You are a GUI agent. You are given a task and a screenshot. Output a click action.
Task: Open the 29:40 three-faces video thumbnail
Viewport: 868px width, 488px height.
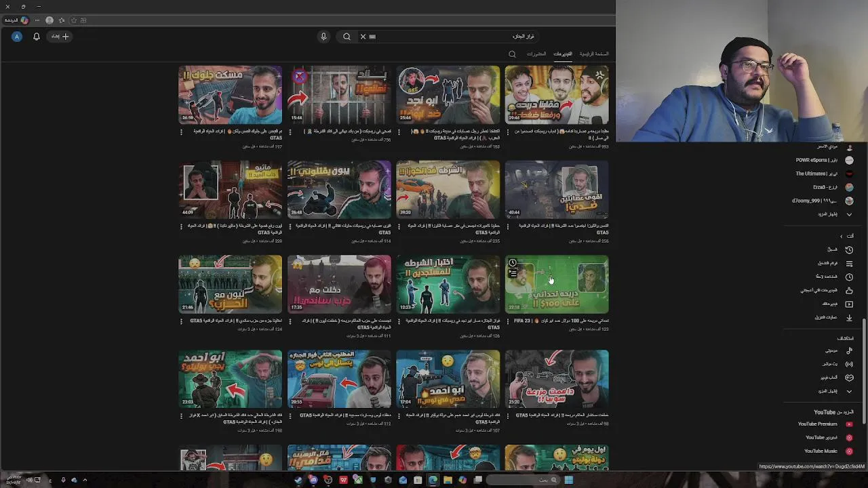pos(557,95)
